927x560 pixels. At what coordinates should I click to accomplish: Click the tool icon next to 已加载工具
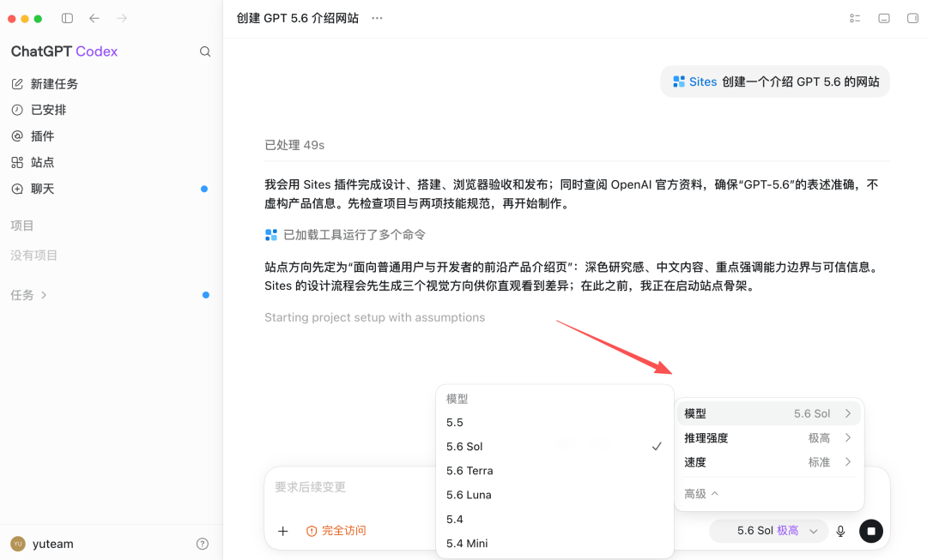[271, 235]
